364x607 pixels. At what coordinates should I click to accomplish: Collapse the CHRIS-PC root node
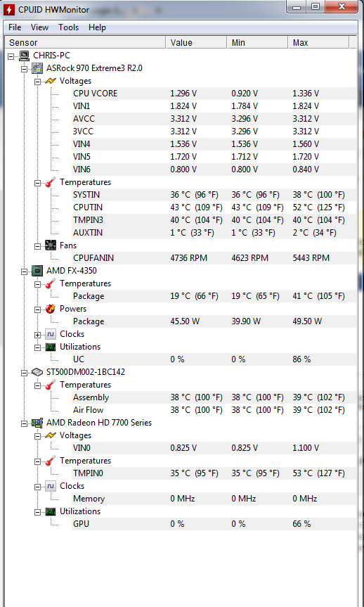coord(11,56)
